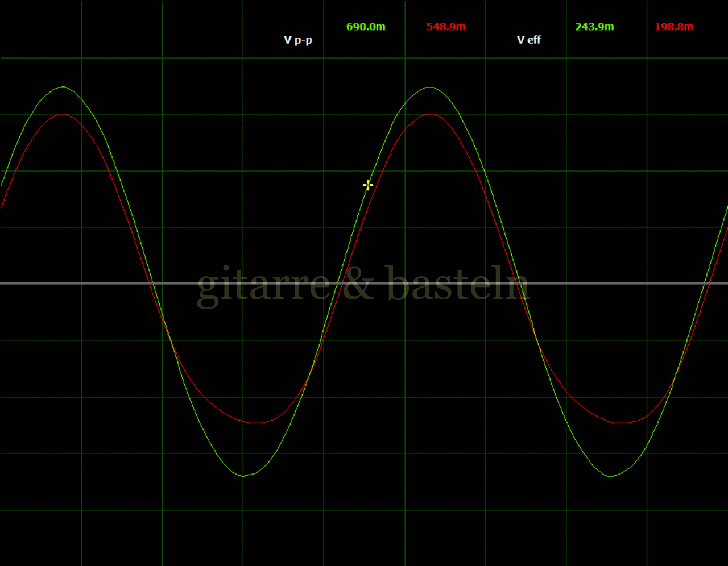Click the second green waveform trough
The height and width of the screenshot is (566, 728).
tap(611, 476)
